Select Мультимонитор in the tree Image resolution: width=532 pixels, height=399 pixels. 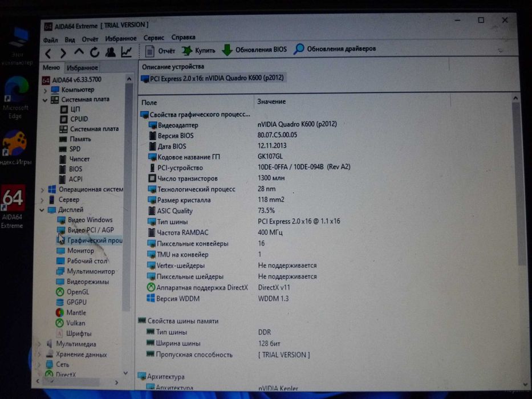point(86,271)
